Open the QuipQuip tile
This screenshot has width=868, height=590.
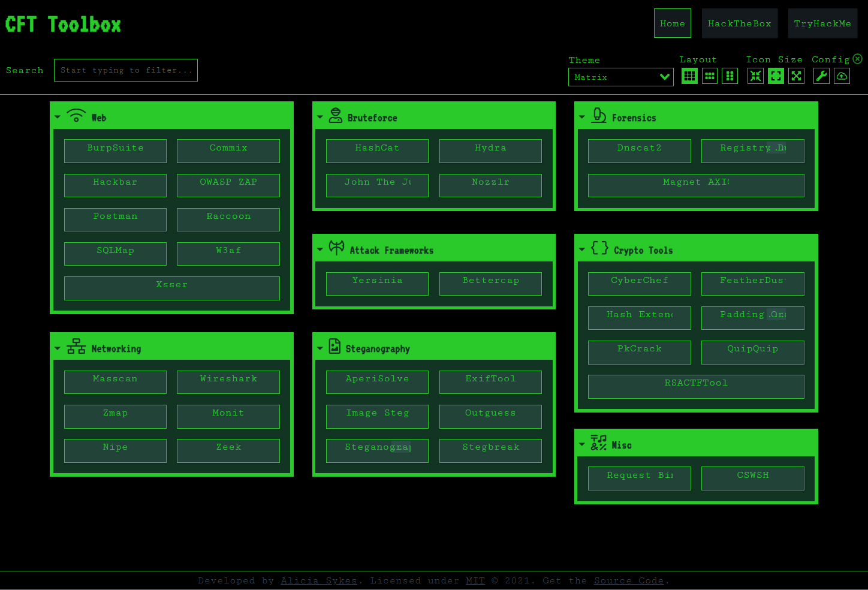(x=753, y=352)
